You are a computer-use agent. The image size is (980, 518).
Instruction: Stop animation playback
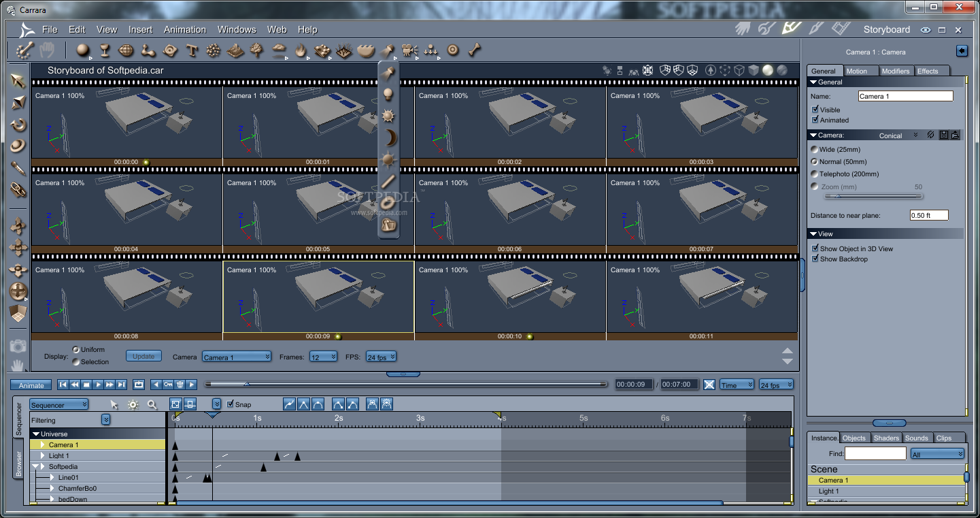tap(86, 385)
